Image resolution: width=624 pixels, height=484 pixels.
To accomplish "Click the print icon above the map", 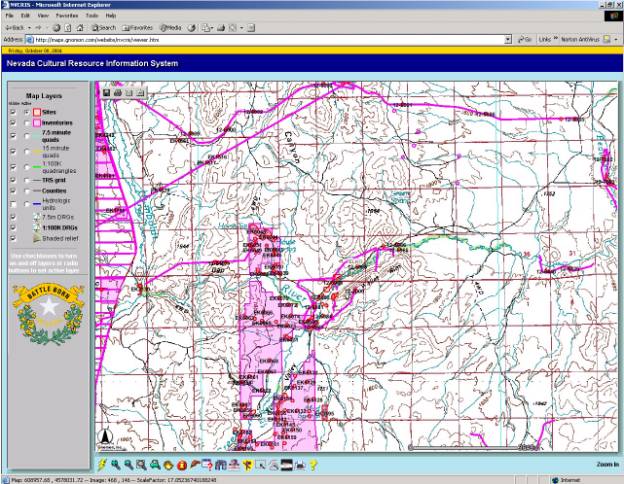I will coord(117,92).
